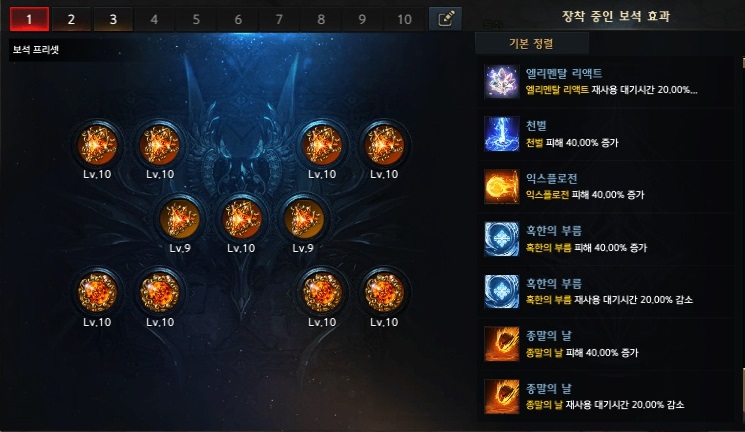
Task: Select the top-right Lv.10 gem slot
Action: [x=384, y=144]
